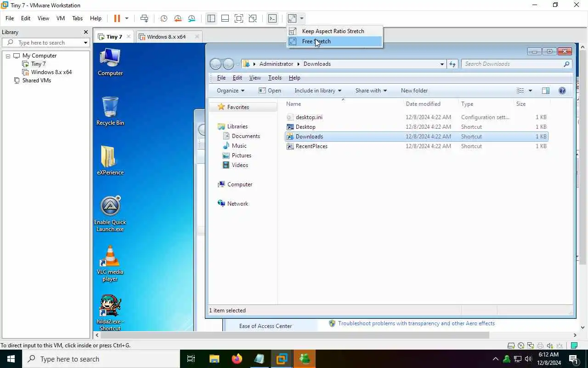Click the stretch guest toolbar icon
Screen dimensions: 588x368
292,18
